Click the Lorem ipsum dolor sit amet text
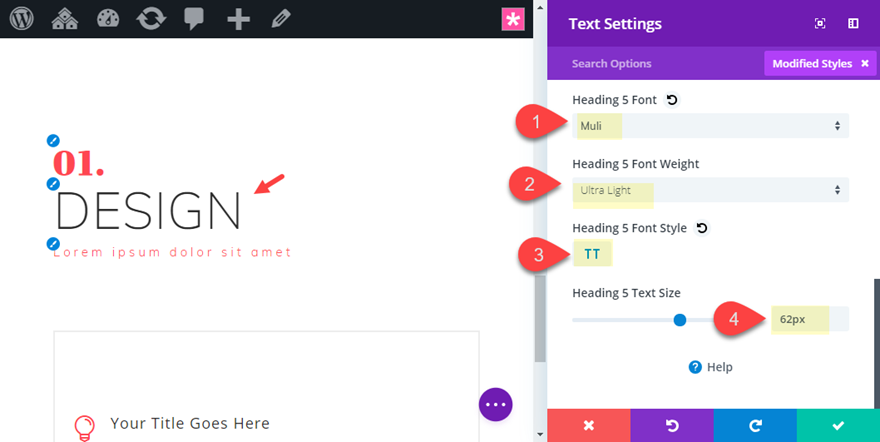 pos(172,252)
